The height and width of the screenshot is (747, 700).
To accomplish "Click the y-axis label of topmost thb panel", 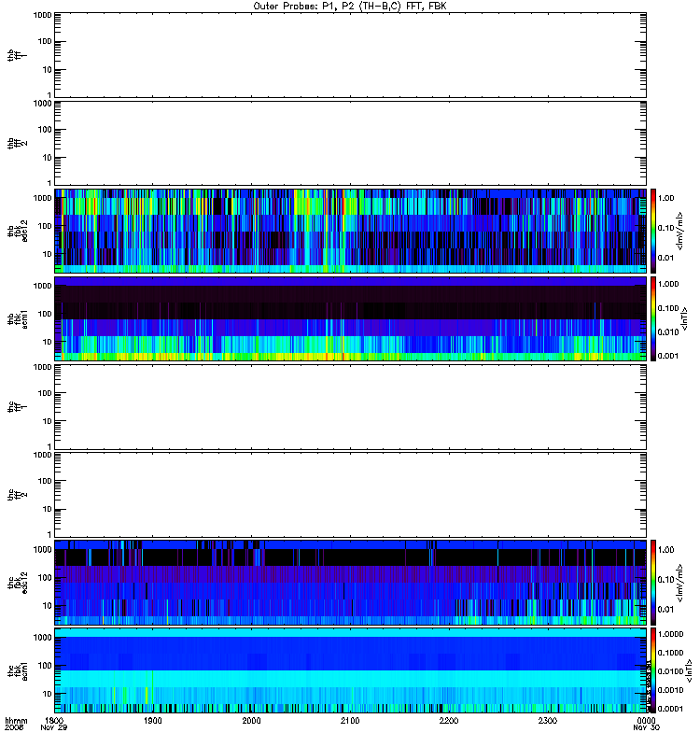I will pyautogui.click(x=18, y=55).
